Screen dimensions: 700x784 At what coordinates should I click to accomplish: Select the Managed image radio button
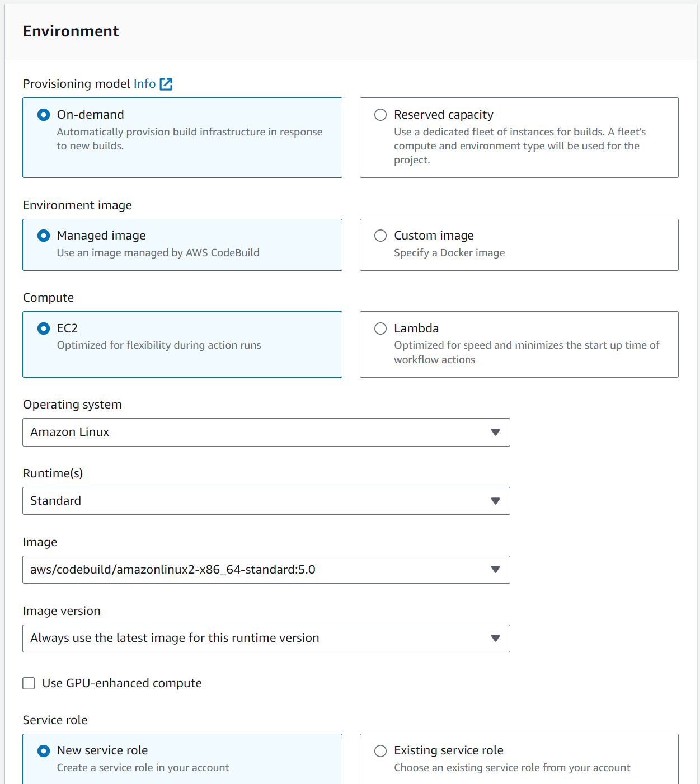[44, 236]
